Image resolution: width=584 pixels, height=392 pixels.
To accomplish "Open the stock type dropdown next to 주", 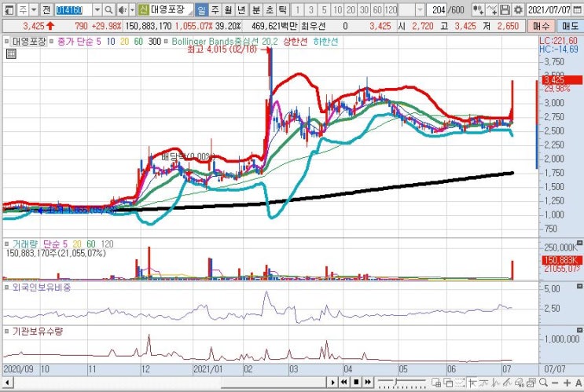I will (34, 9).
